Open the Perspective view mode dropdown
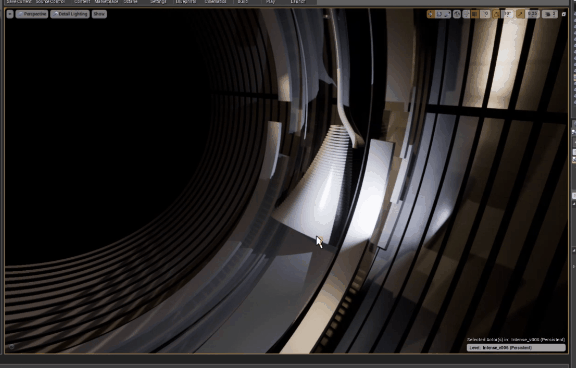Screen dimensions: 576x368 pos(32,14)
